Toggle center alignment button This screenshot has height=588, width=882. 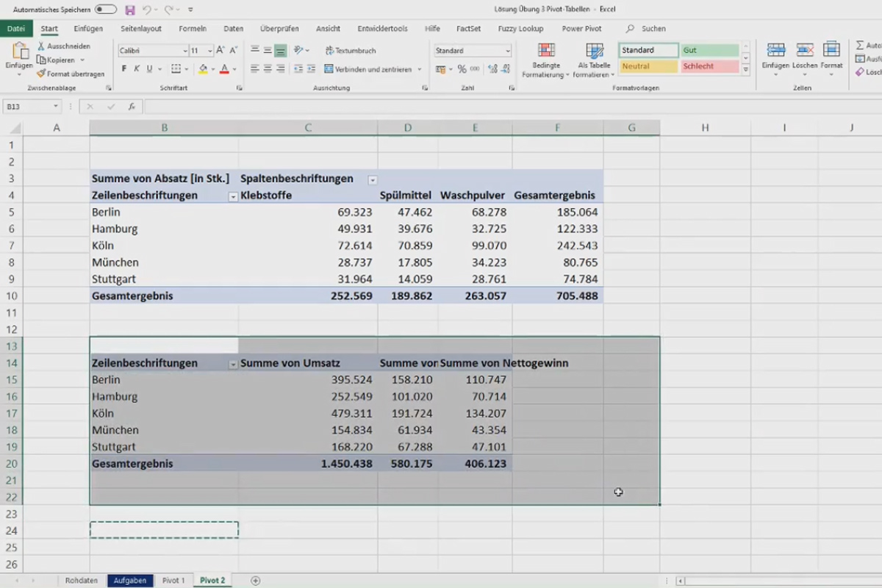point(268,68)
